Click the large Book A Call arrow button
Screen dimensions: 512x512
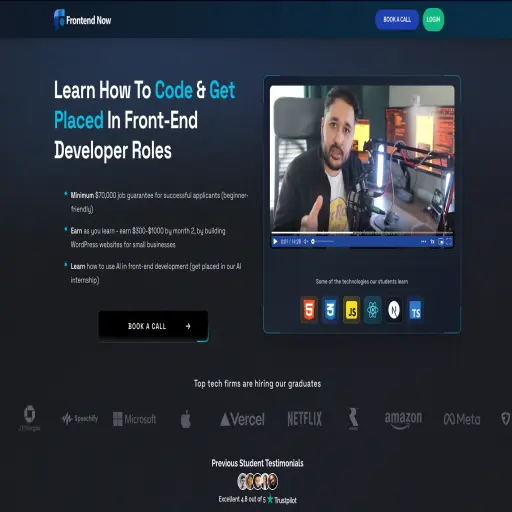click(153, 326)
